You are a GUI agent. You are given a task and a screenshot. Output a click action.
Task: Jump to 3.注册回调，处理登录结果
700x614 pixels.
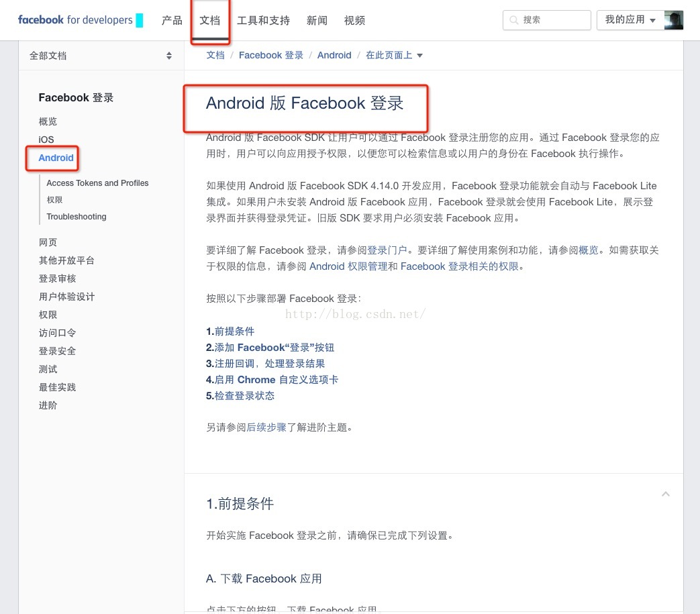pos(265,364)
